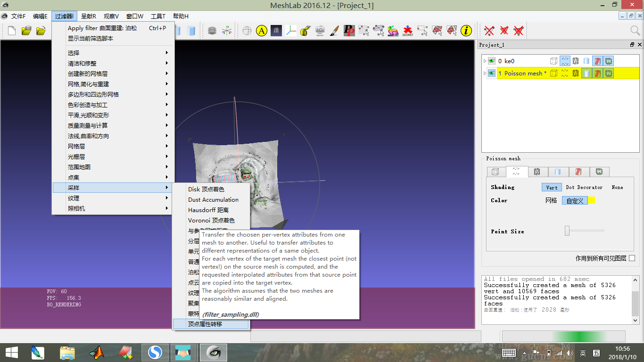The image size is (644, 362).
Task: Click the Point Size slider handle
Action: pyautogui.click(x=567, y=231)
